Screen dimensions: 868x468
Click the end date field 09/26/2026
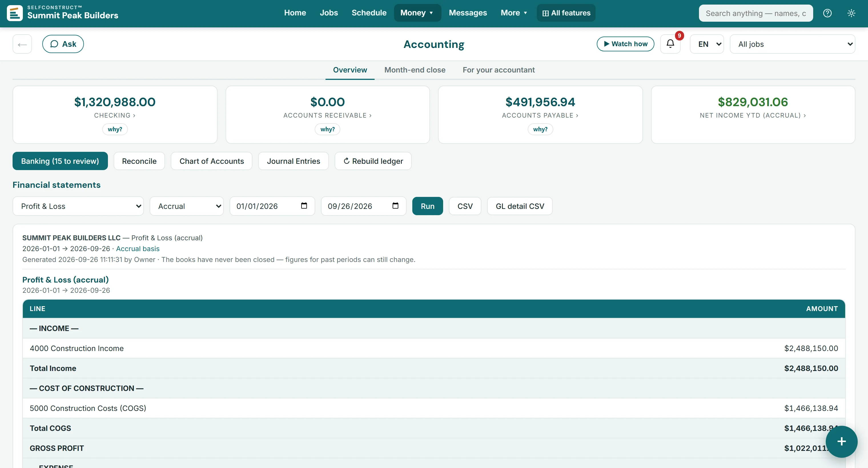[363, 206]
